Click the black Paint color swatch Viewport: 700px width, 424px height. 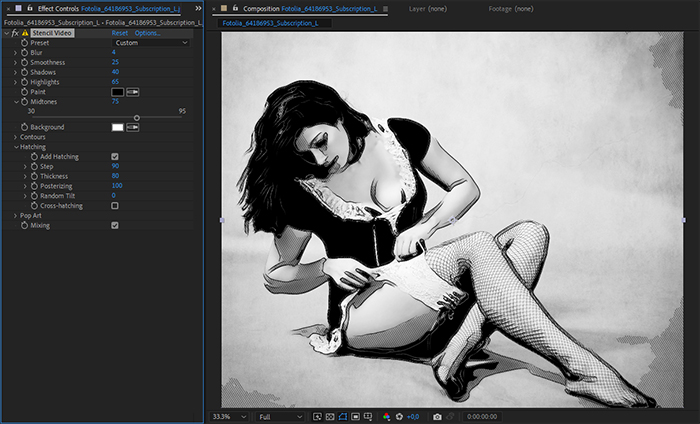pos(117,92)
